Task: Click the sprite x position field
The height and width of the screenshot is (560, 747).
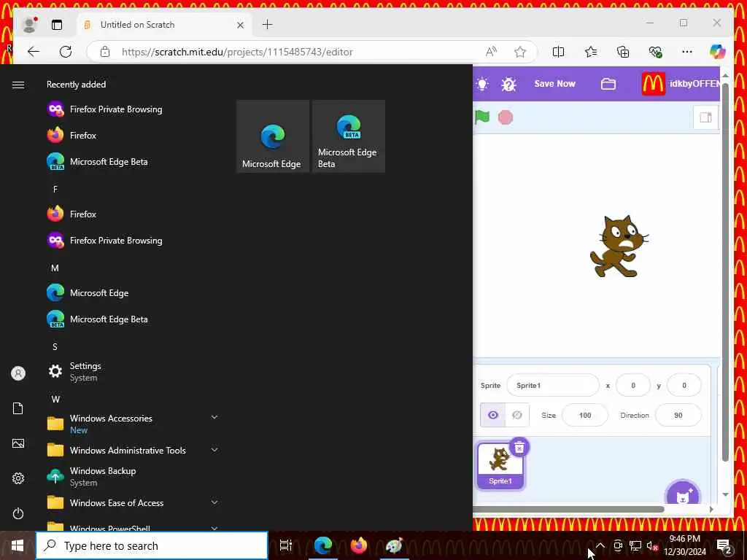Action: (633, 385)
